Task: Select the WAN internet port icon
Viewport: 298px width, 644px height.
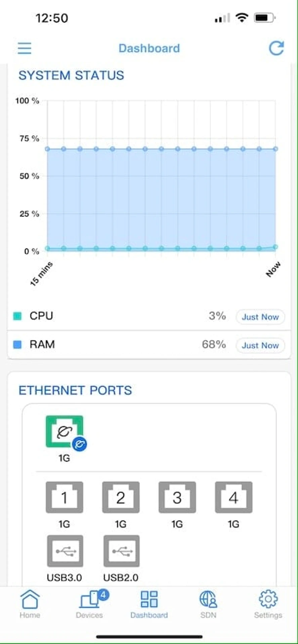Action: click(65, 432)
